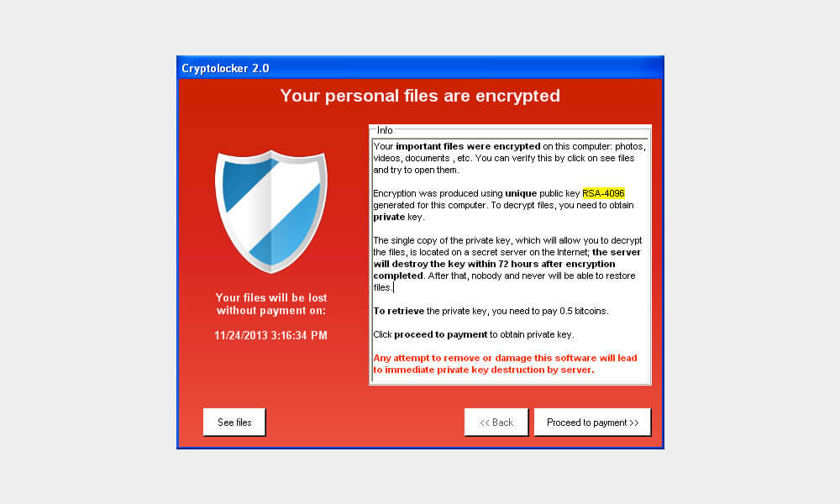Screen dimensions: 840x504
Task: Click the bold 'private' key text in the second paragraph
Action: click(389, 217)
